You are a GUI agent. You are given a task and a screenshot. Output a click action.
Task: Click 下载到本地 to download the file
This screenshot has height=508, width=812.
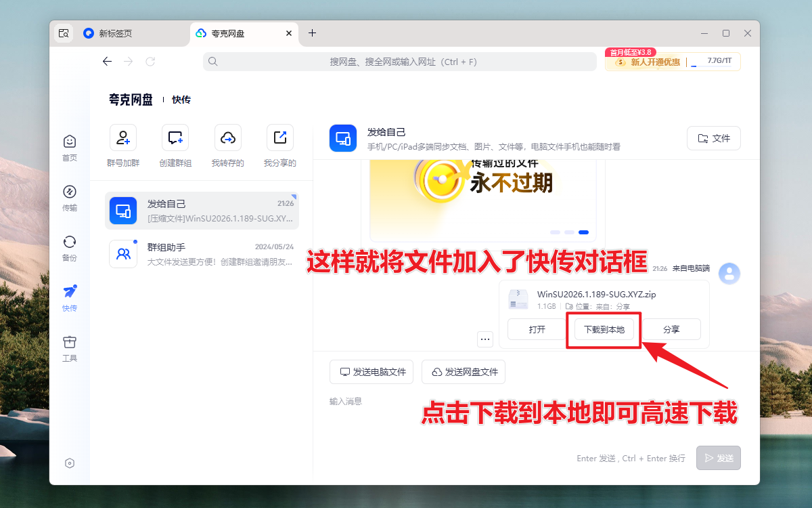point(604,329)
